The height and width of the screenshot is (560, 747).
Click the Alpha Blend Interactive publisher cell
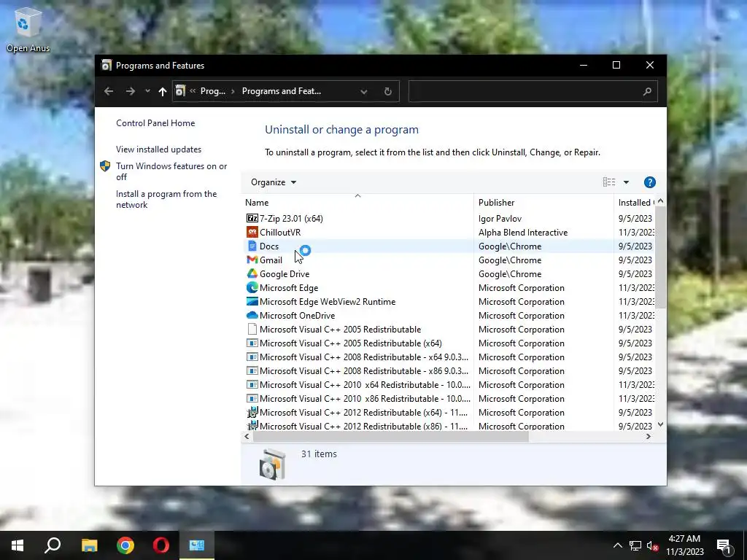pos(523,232)
